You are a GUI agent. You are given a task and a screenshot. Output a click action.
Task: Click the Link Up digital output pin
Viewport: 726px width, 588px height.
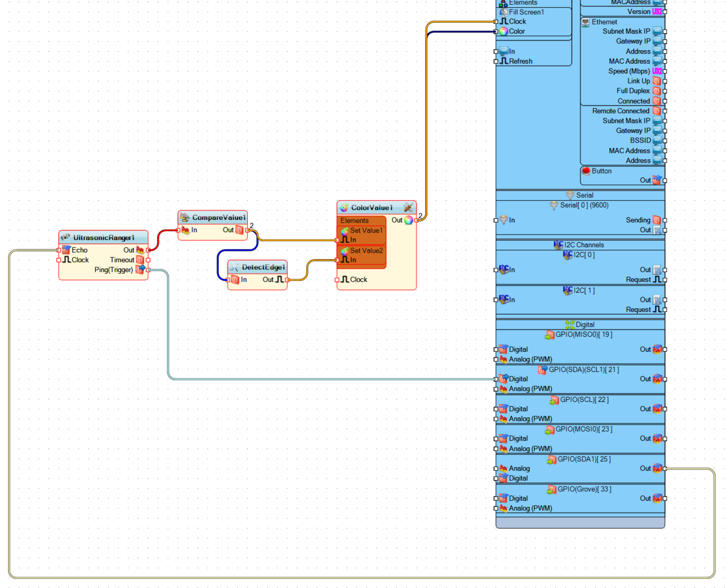coord(665,81)
